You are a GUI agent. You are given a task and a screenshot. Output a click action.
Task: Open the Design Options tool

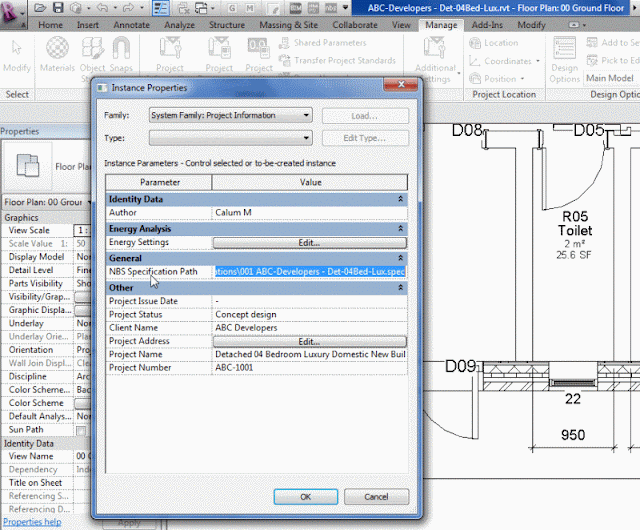(x=564, y=60)
